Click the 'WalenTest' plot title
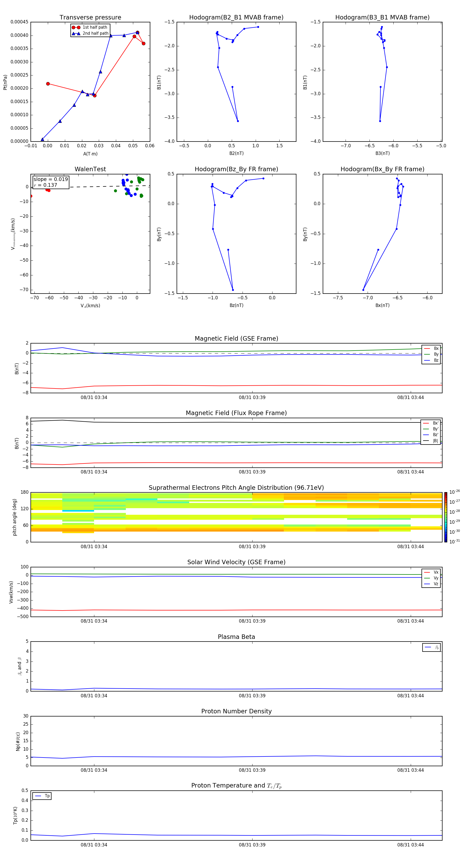The image size is (473, 868). (x=90, y=169)
